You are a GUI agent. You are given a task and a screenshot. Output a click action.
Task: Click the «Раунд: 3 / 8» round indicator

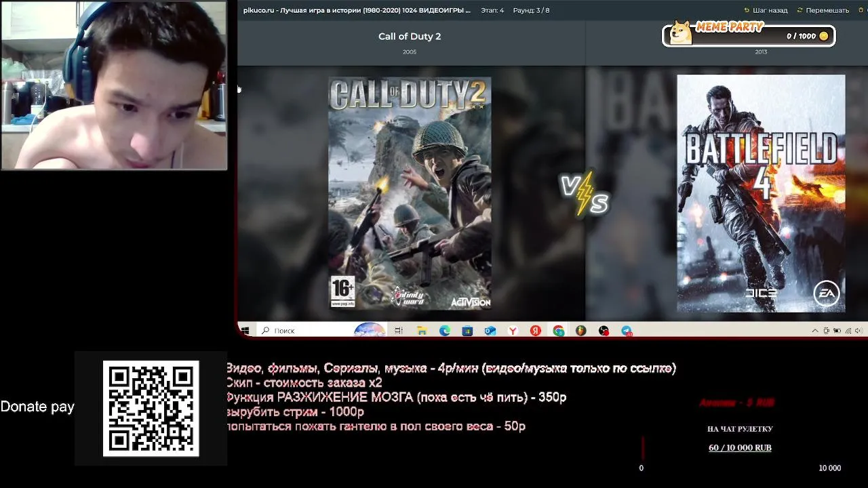point(531,10)
